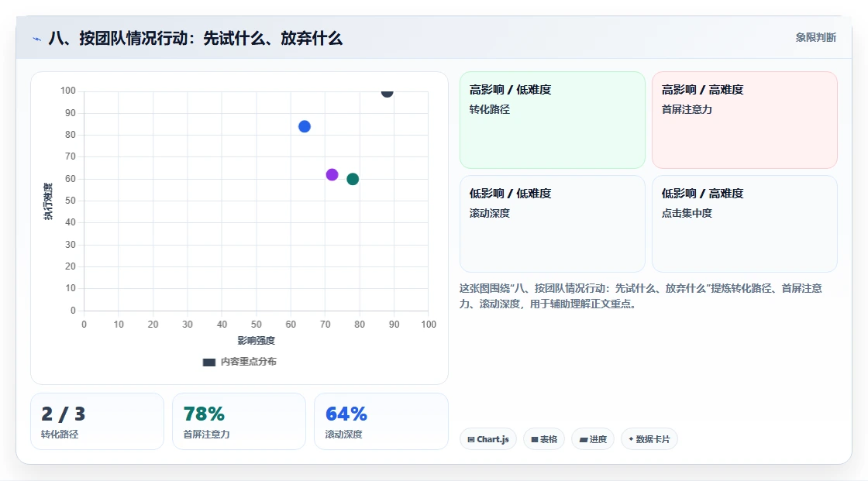
Task: Click the 数据卡片 tag chip
Action: (649, 439)
